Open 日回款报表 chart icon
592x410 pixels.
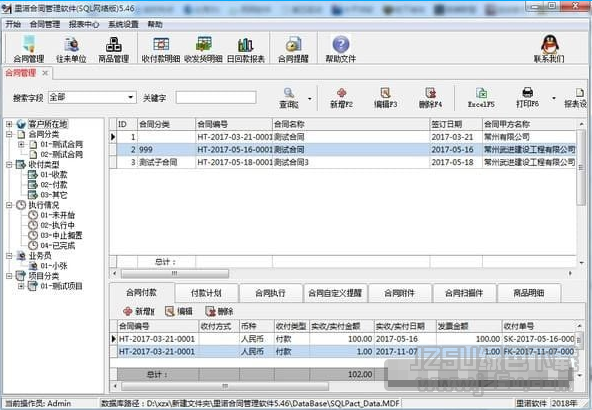tap(246, 49)
